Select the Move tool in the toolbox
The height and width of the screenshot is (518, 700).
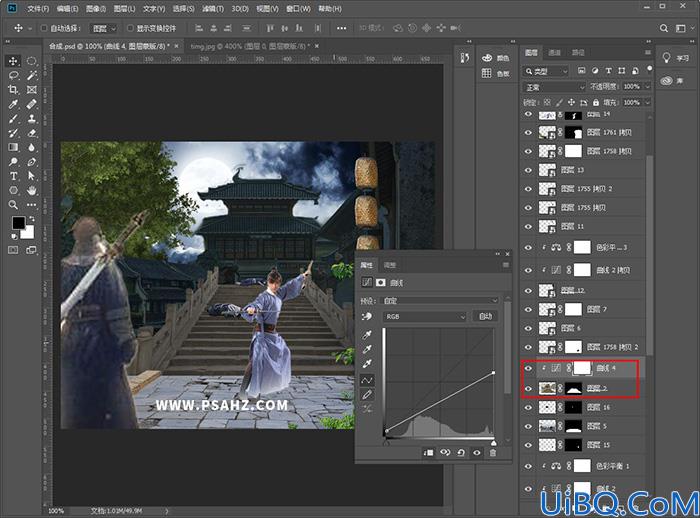[13, 61]
